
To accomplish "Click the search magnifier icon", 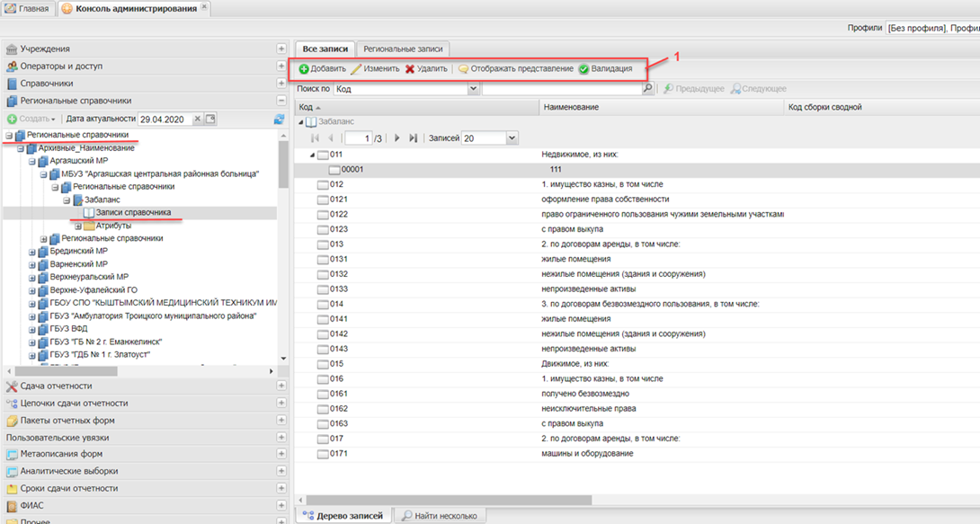I will coord(647,89).
